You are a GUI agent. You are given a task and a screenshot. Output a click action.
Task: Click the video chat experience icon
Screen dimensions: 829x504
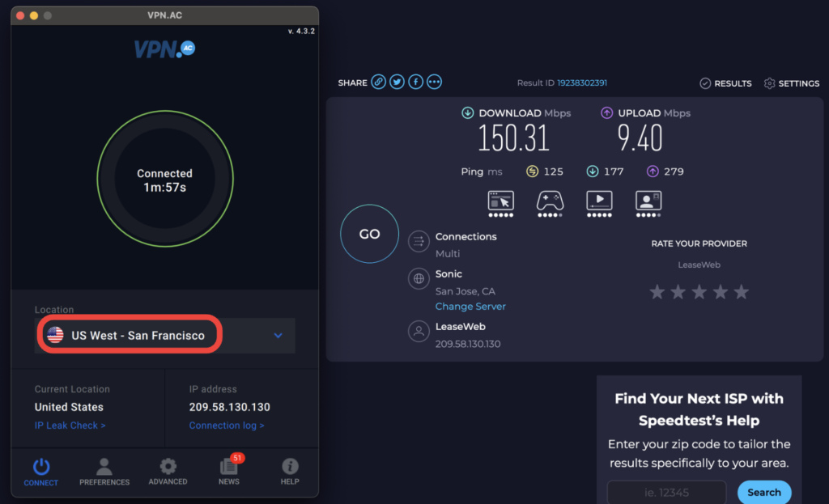point(648,204)
